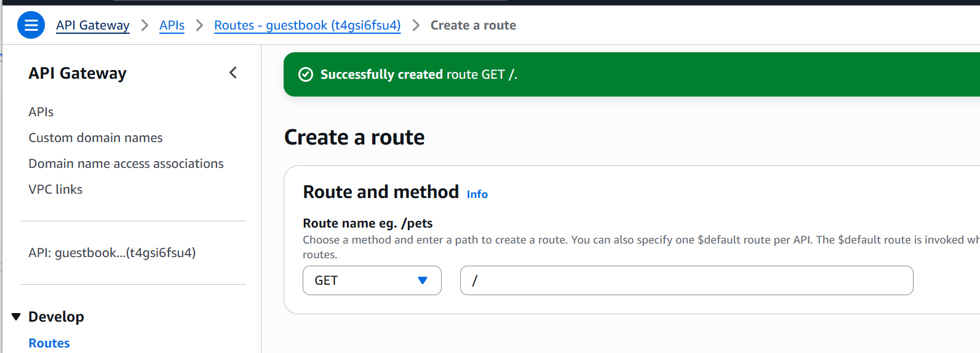Click the API Gateway sidebar heading
This screenshot has width=980, height=353.
pos(78,73)
